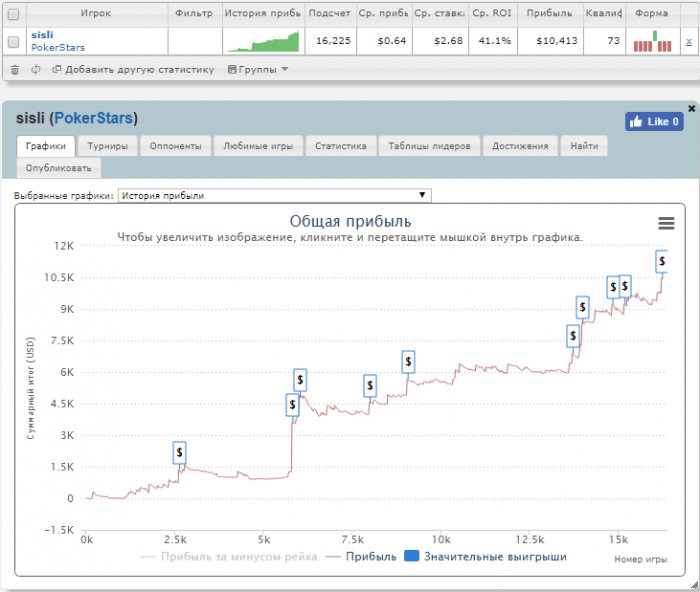Switch to the Турниры tab
The height and width of the screenshot is (592, 700).
pyautogui.click(x=106, y=146)
